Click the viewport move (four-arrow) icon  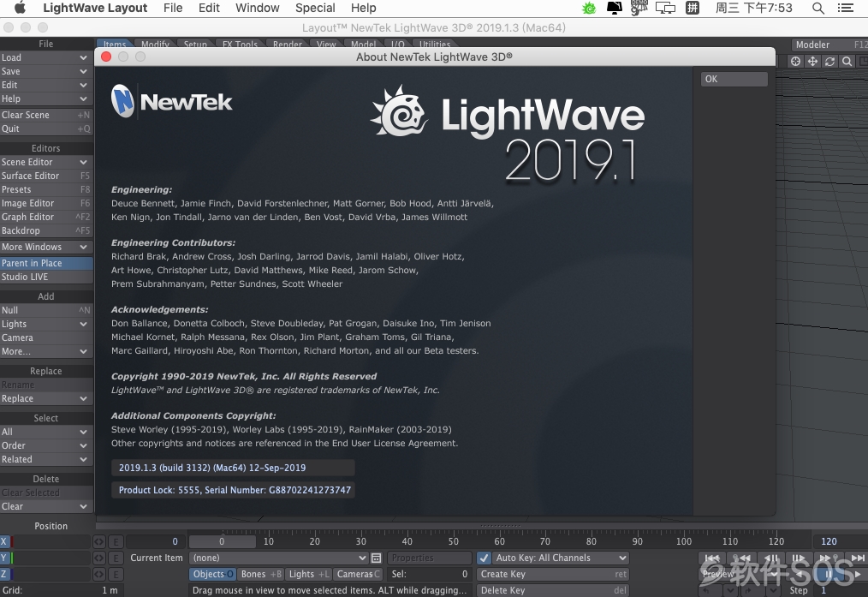pos(812,62)
